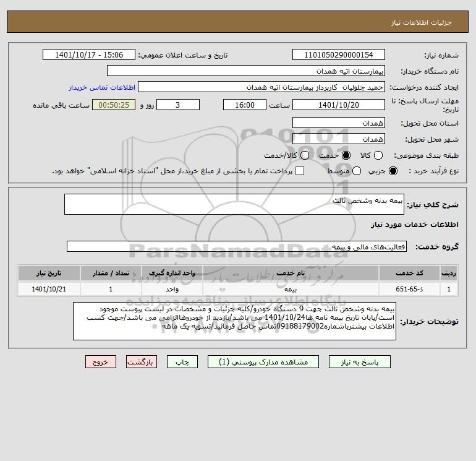
Task: Click the واحد اندازه گیری column header
Action: (172, 273)
